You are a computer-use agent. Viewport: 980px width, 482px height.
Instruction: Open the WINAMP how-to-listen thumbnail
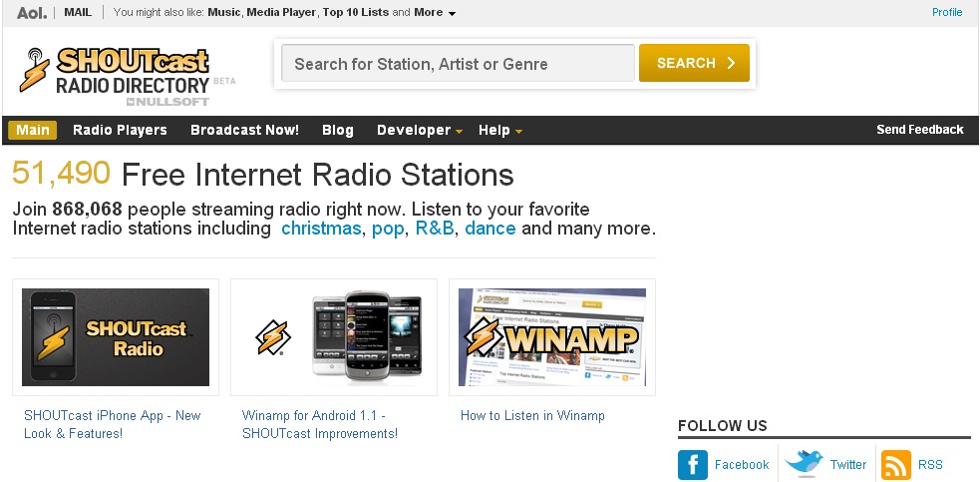click(x=552, y=336)
